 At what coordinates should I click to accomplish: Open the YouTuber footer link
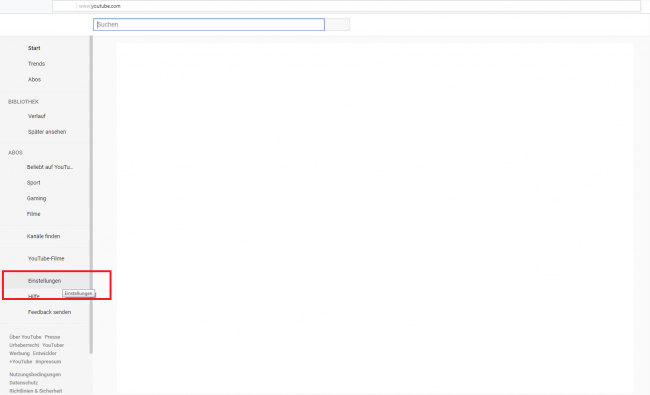coord(53,345)
